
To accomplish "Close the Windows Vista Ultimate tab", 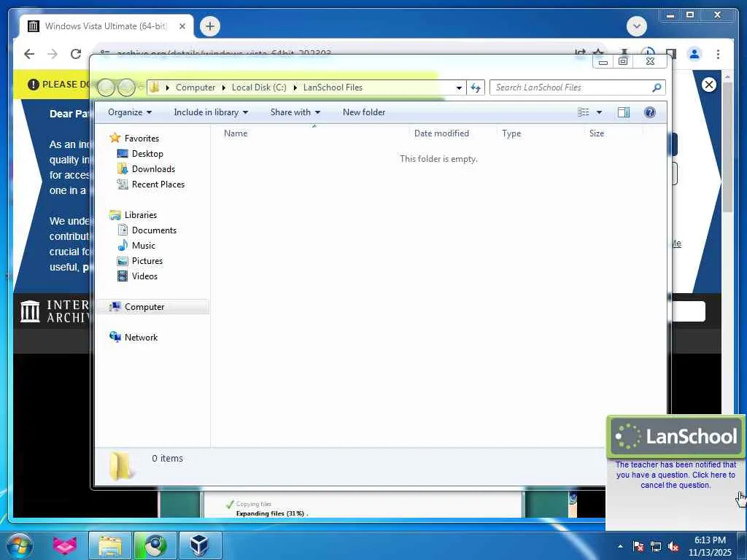I will coord(182,26).
